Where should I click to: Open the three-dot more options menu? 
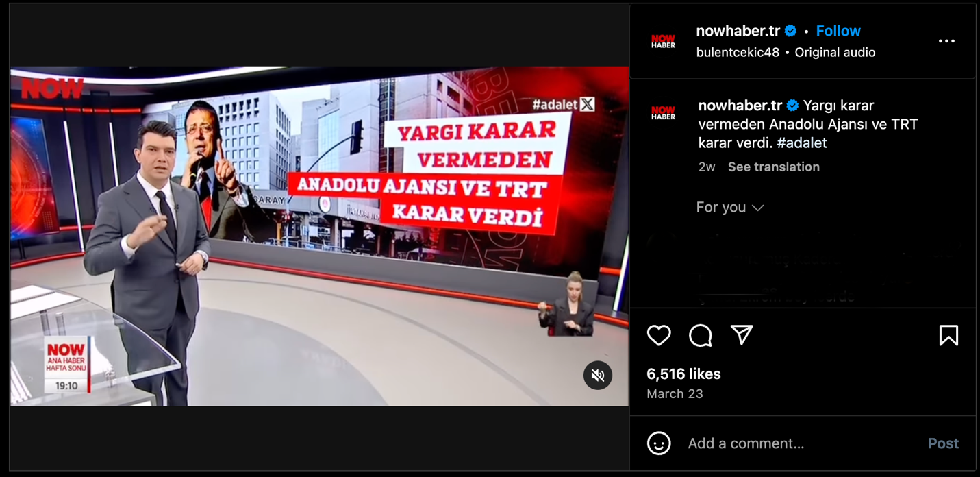tap(946, 41)
